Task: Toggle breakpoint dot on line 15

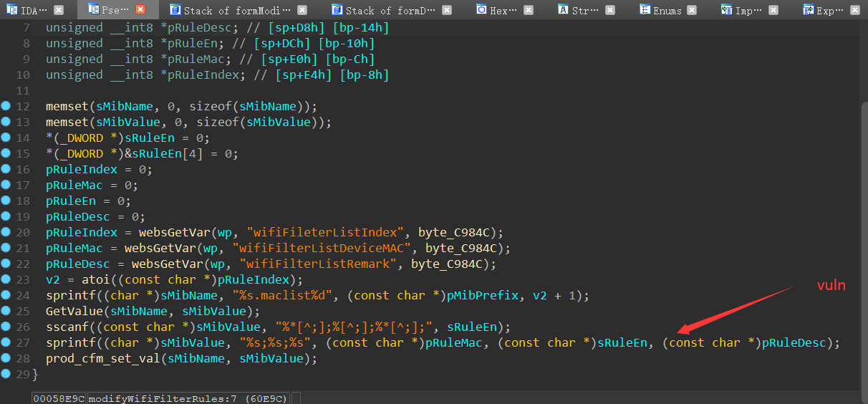Action: (x=6, y=153)
